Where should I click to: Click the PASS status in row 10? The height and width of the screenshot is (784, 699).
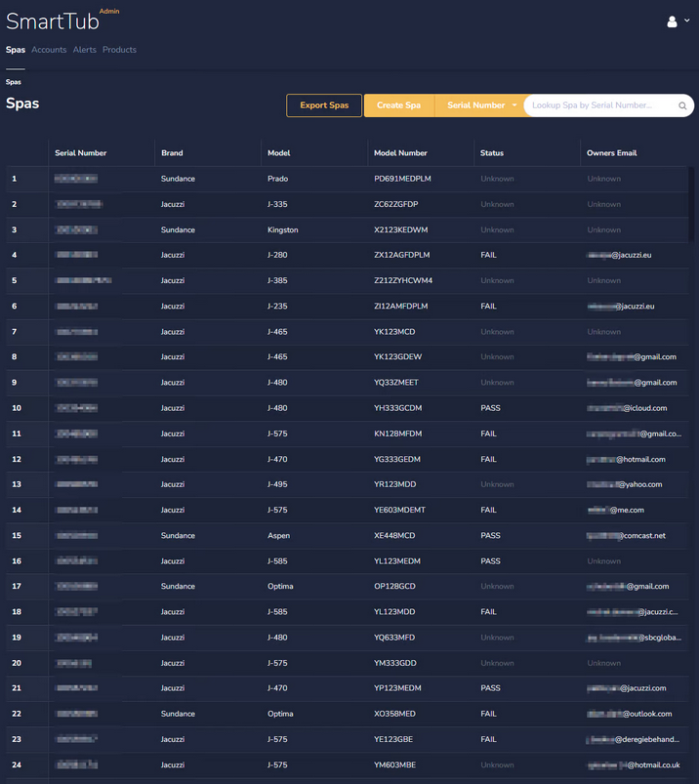490,408
